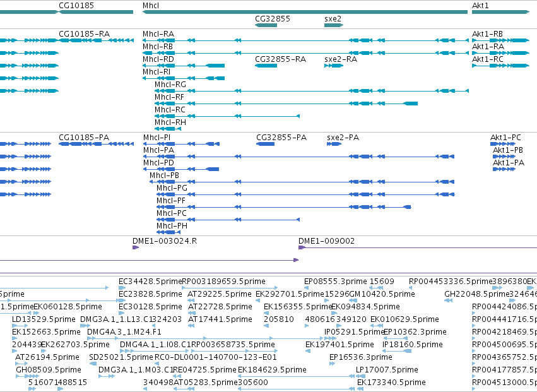Click the MhcI-PG protein label

click(172, 188)
